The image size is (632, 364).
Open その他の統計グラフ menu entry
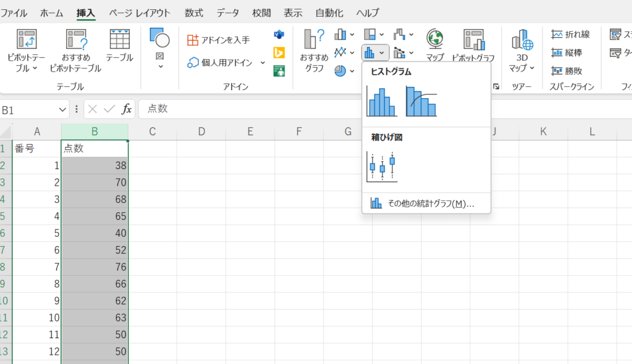tap(426, 204)
